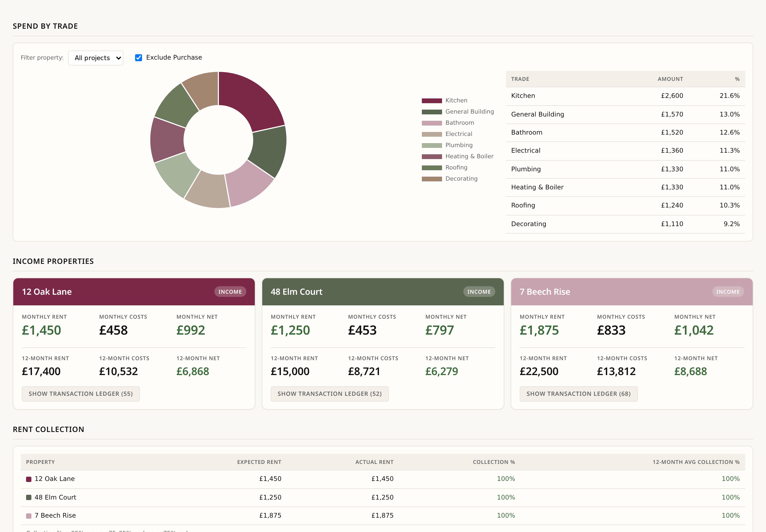The image size is (766, 532).
Task: Click the Electrical legend color swatch
Action: pos(432,134)
